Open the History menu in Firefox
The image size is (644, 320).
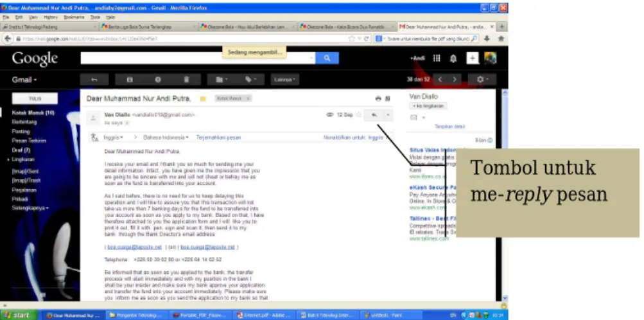51,17
